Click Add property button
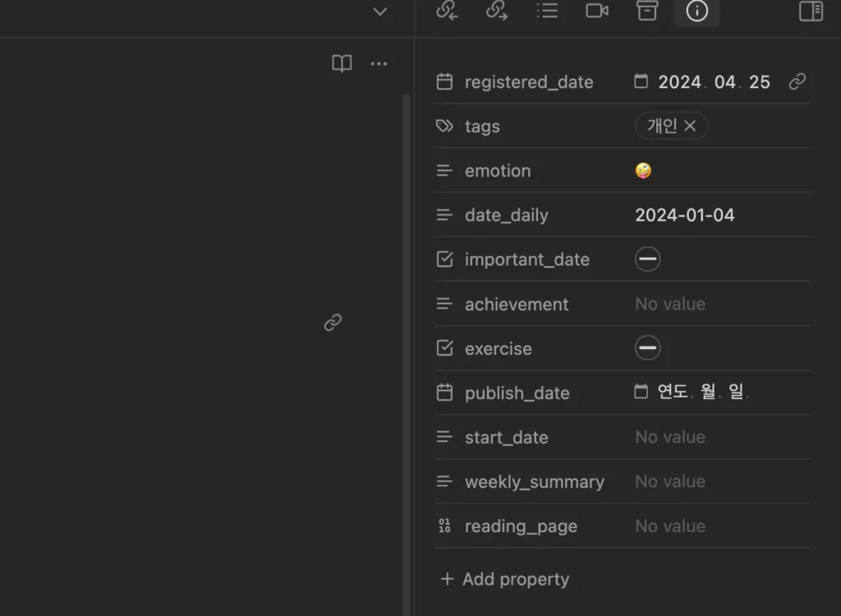Screen dimensions: 841x616 tap(504, 579)
